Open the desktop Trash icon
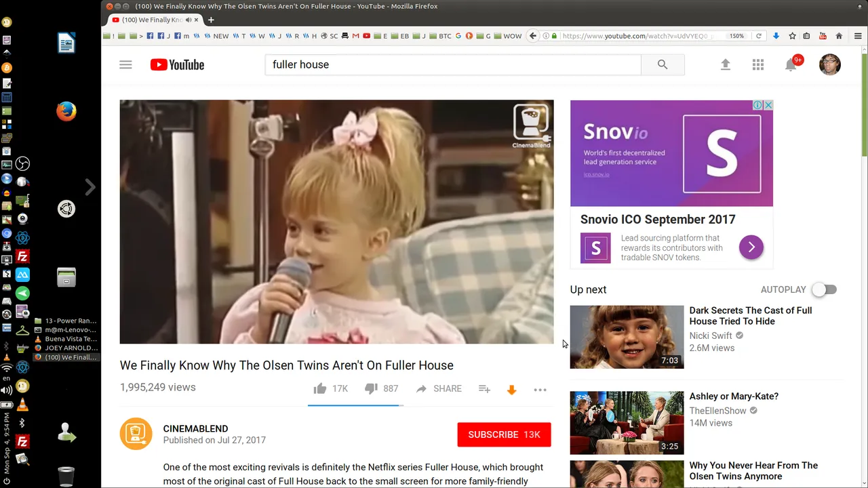This screenshot has height=488, width=868. point(66,476)
